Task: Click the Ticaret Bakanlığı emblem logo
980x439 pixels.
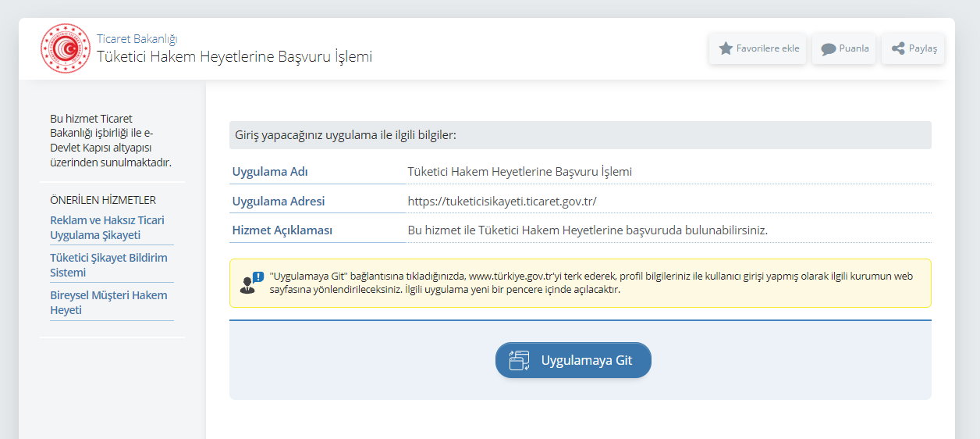Action: click(x=66, y=48)
